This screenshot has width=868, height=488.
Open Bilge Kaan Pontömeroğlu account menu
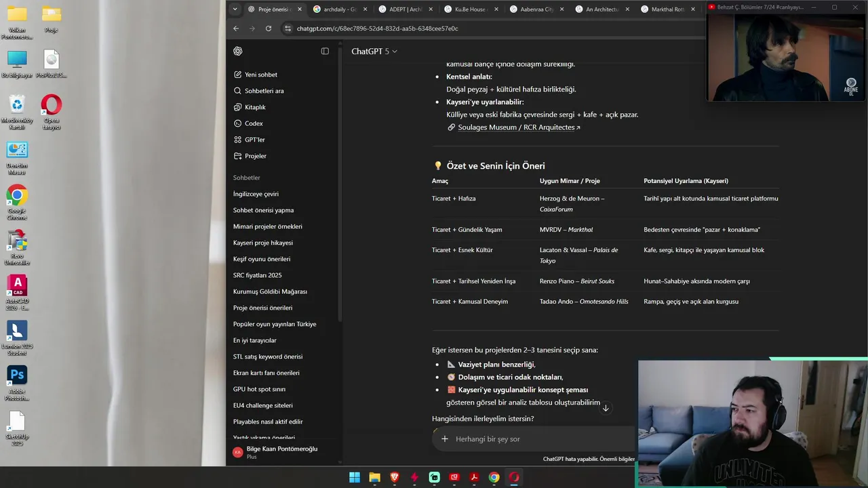[x=283, y=451]
